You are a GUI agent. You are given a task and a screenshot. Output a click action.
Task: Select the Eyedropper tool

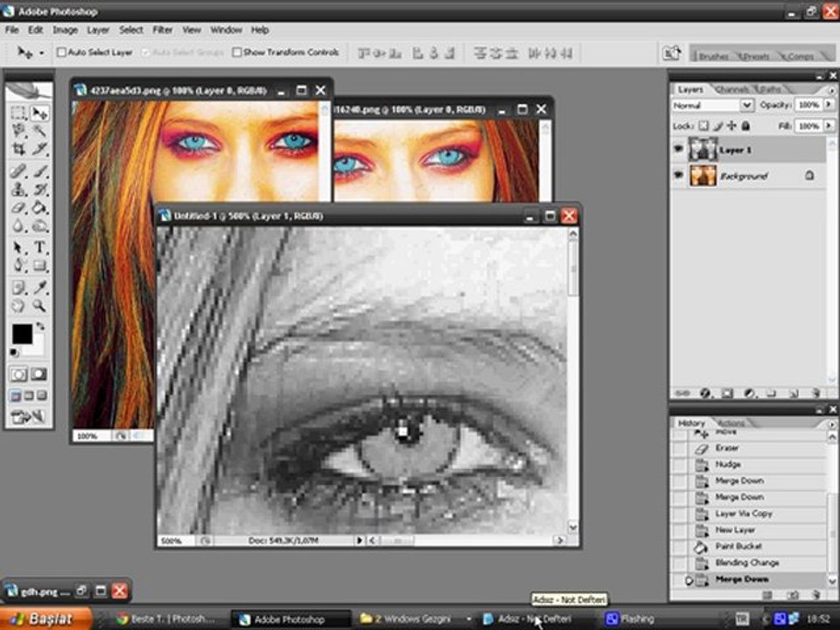39,288
